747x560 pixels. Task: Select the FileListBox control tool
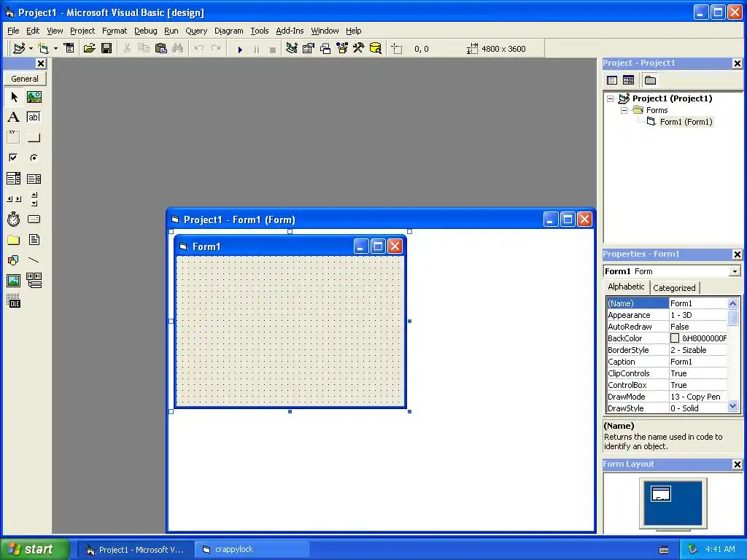(x=34, y=239)
